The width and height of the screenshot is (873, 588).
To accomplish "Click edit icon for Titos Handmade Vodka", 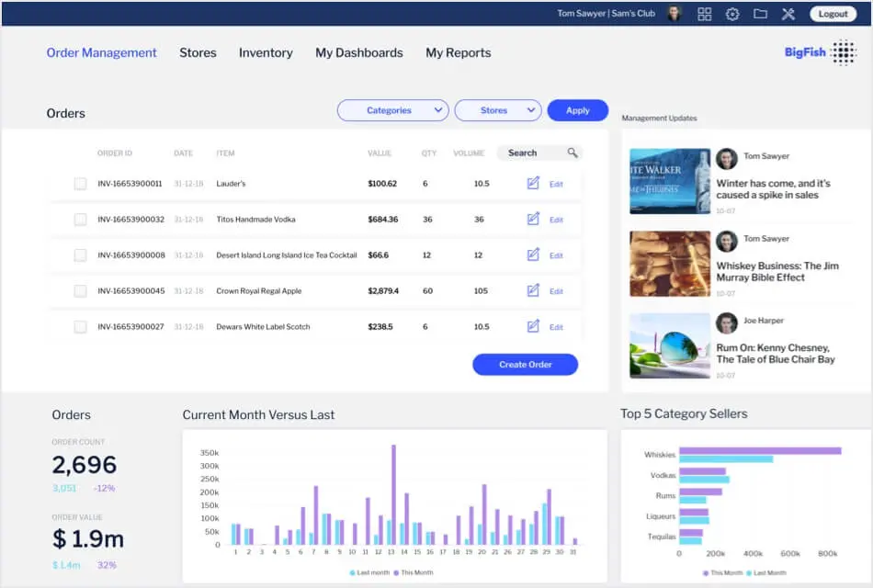I will (x=533, y=220).
